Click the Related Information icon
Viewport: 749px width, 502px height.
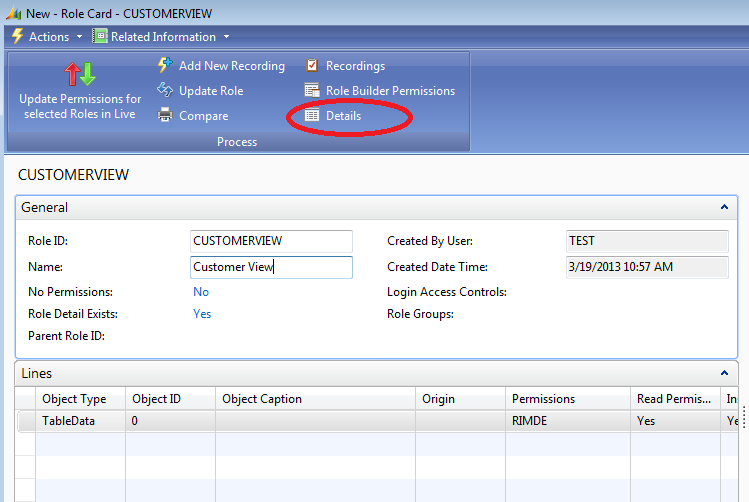[x=100, y=36]
